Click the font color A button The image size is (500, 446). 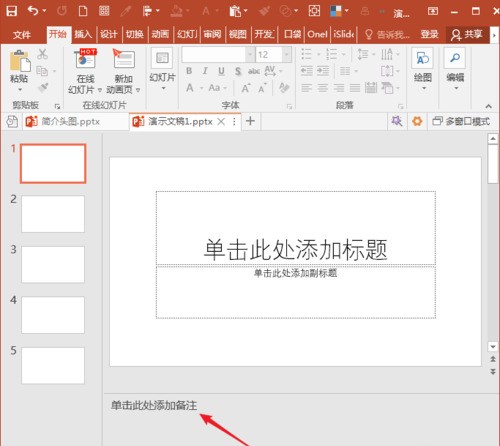pyautogui.click(x=190, y=88)
